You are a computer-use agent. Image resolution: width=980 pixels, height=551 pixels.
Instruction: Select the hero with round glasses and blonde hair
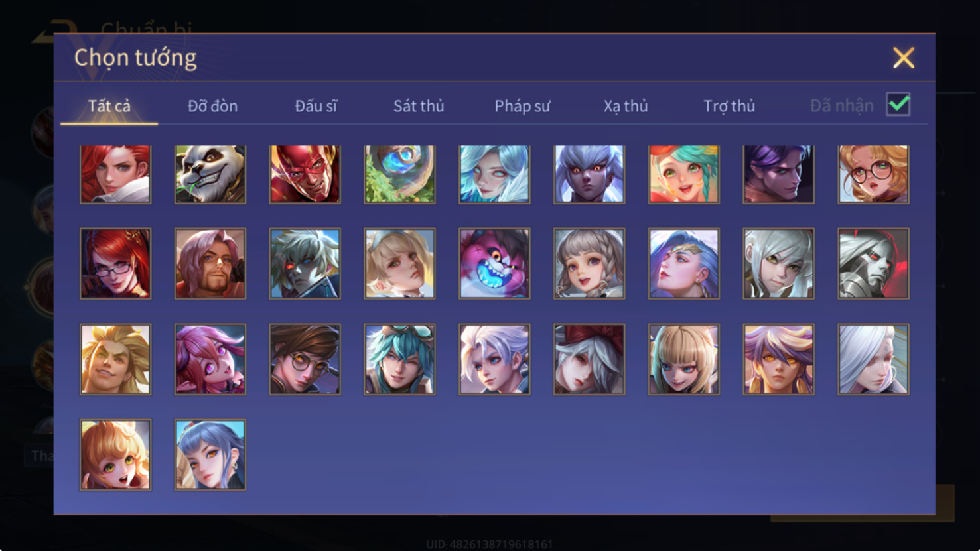point(873,174)
